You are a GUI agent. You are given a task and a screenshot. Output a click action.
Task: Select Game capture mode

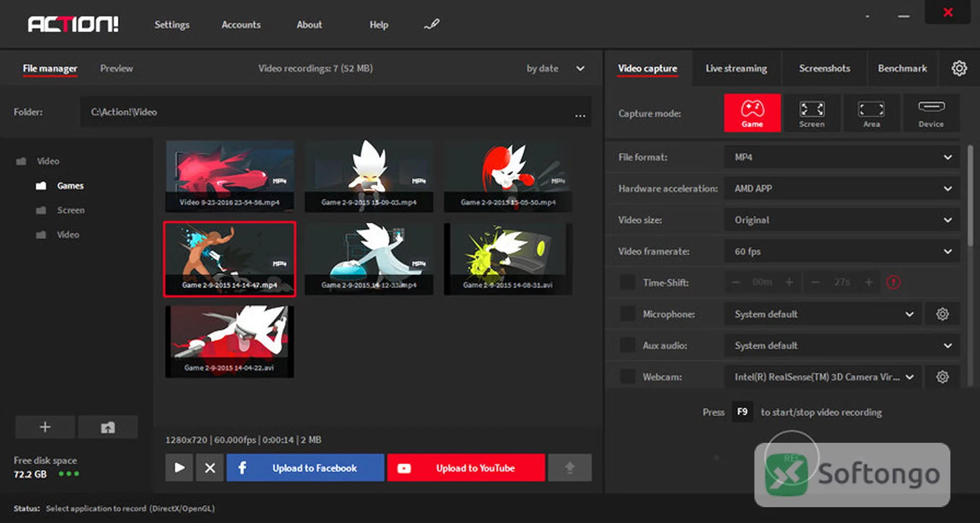[x=752, y=113]
